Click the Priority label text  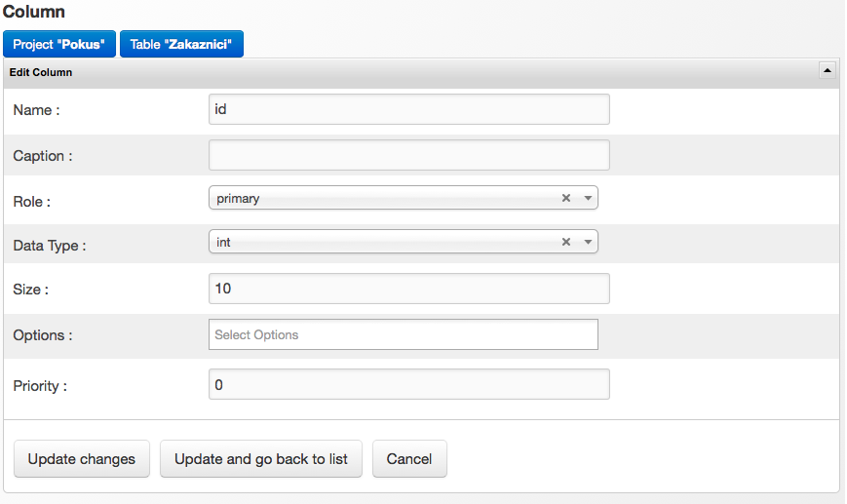[x=40, y=386]
